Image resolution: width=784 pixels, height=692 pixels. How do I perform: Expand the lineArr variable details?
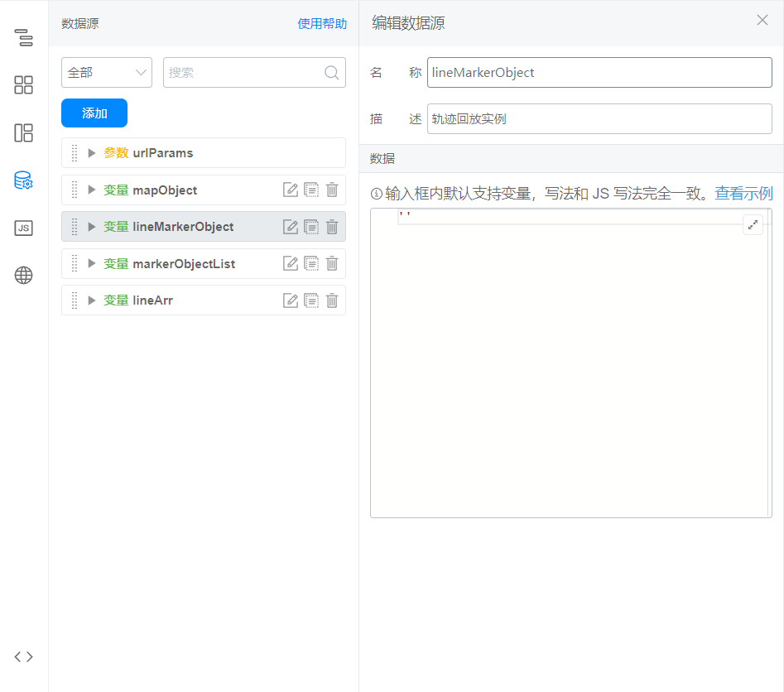[x=92, y=300]
